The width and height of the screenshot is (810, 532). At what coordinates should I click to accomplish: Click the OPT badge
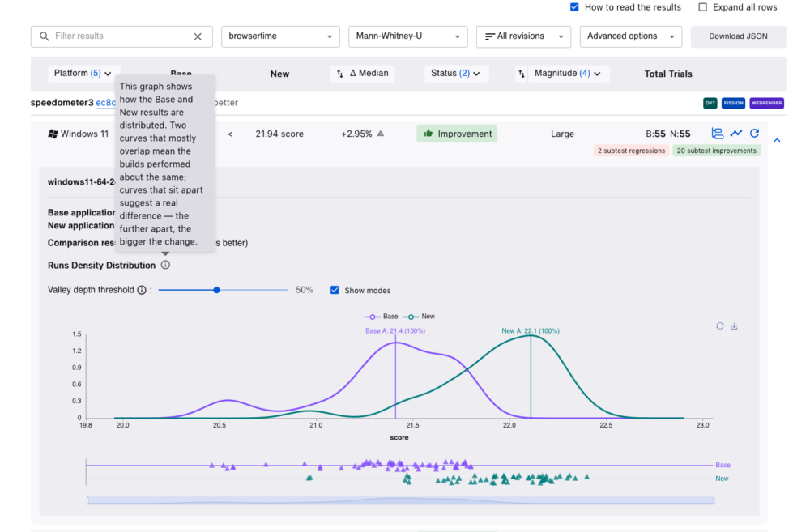(710, 103)
